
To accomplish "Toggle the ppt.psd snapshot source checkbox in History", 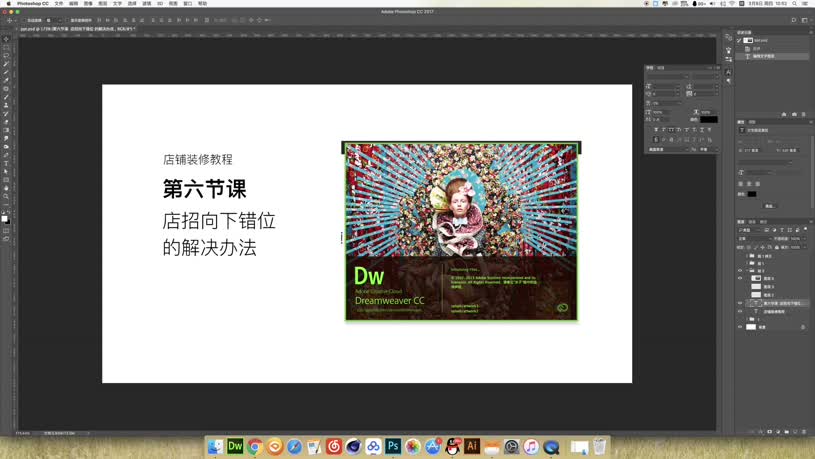I will tap(739, 40).
